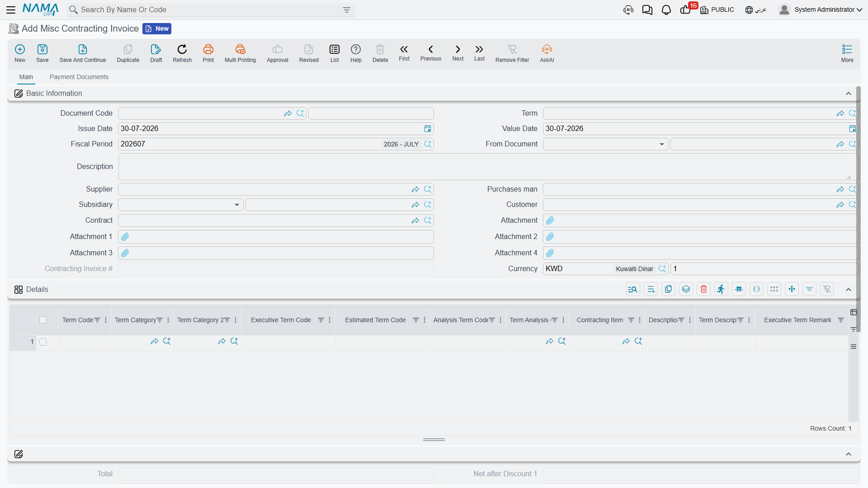
Task: Delete selected detail rows trash icon
Action: point(703,289)
